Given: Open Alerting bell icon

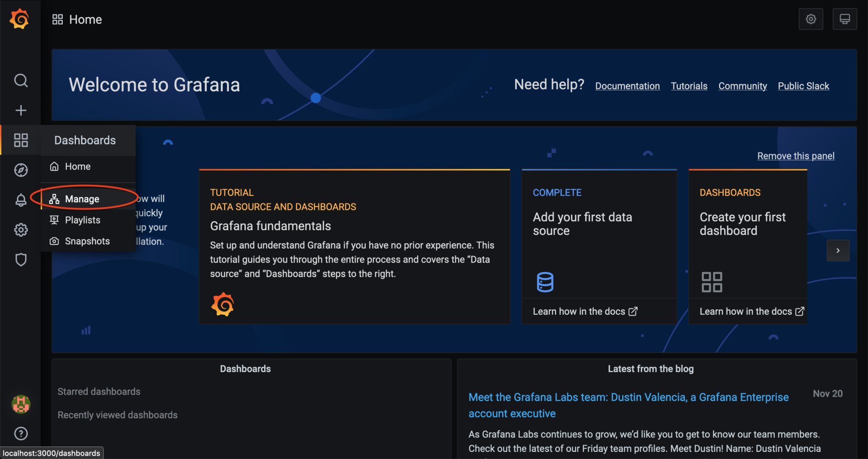Looking at the screenshot, I should click(x=21, y=200).
